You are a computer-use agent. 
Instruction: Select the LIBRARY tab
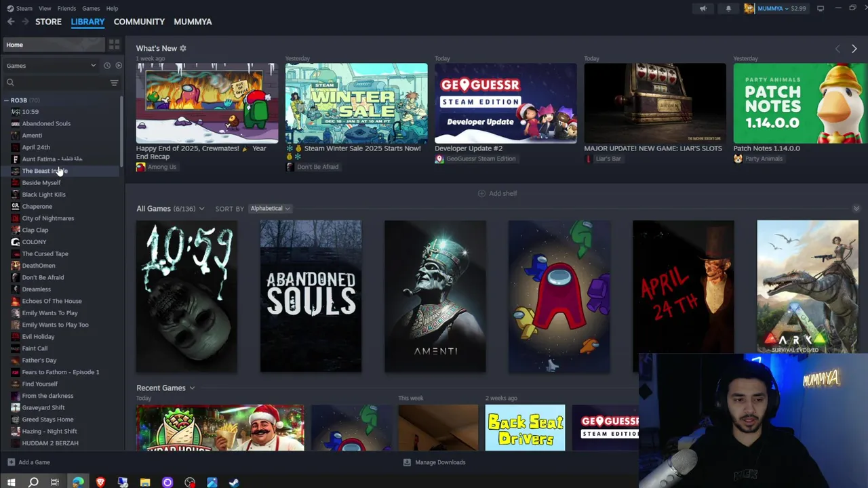[87, 22]
